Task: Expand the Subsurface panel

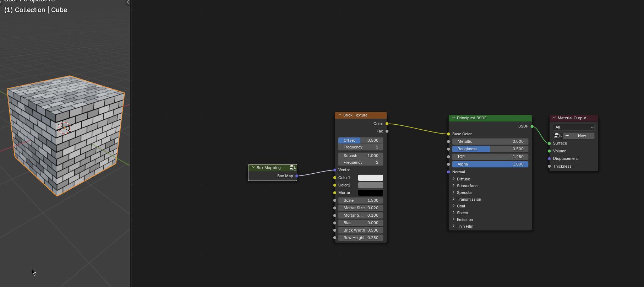Action: pyautogui.click(x=454, y=186)
